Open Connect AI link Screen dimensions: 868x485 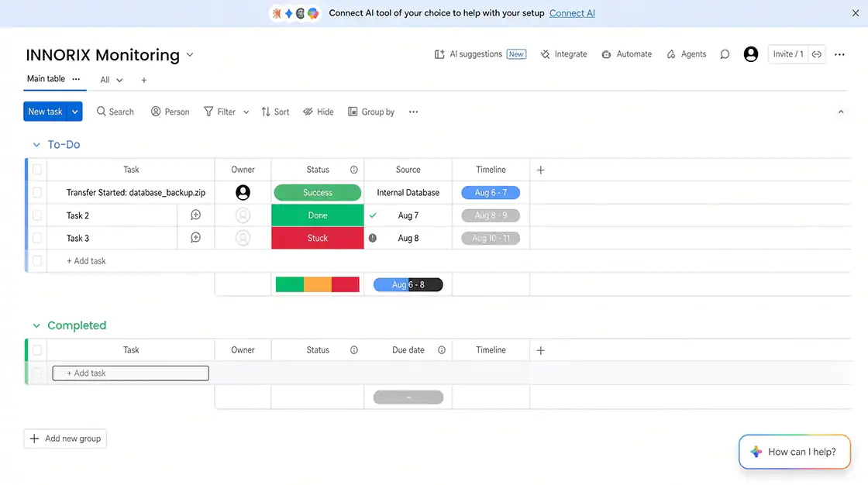[572, 13]
